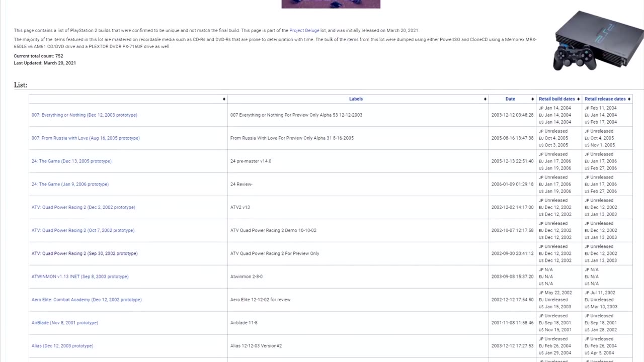This screenshot has width=644, height=362.
Task: Open ATV Quad Power Racing 2 Dec 2 prototype
Action: [x=83, y=208]
